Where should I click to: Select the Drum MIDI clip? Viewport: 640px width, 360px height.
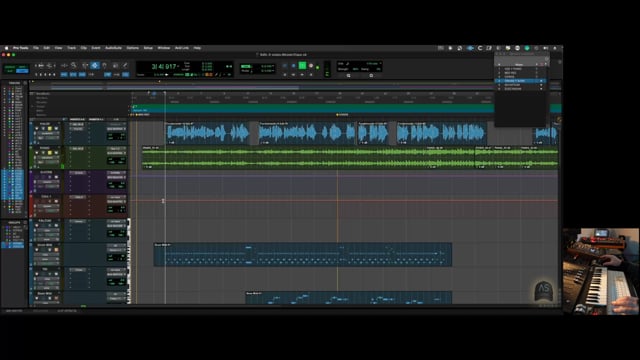[x=303, y=255]
